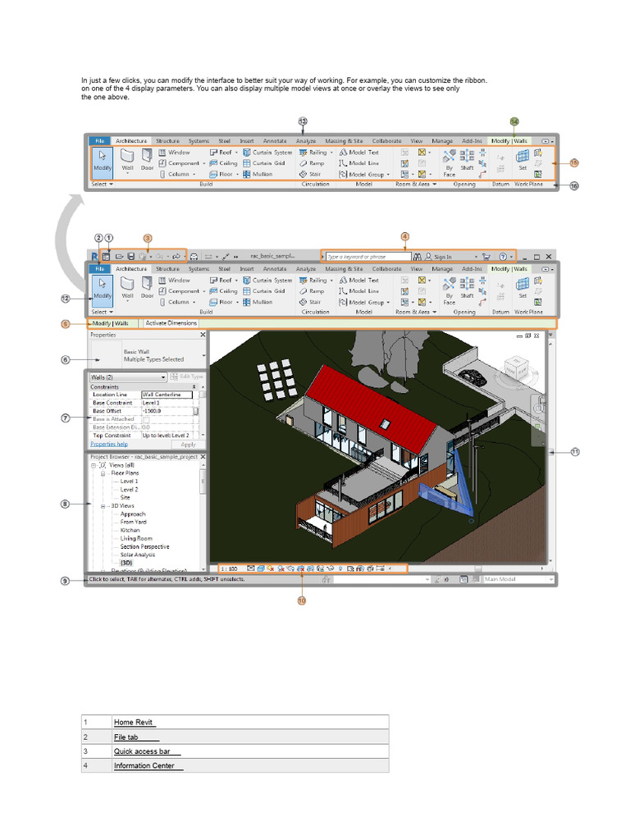The height and width of the screenshot is (840, 630).
Task: Click the Revit Home icon beside the R logo
Action: coord(106,257)
